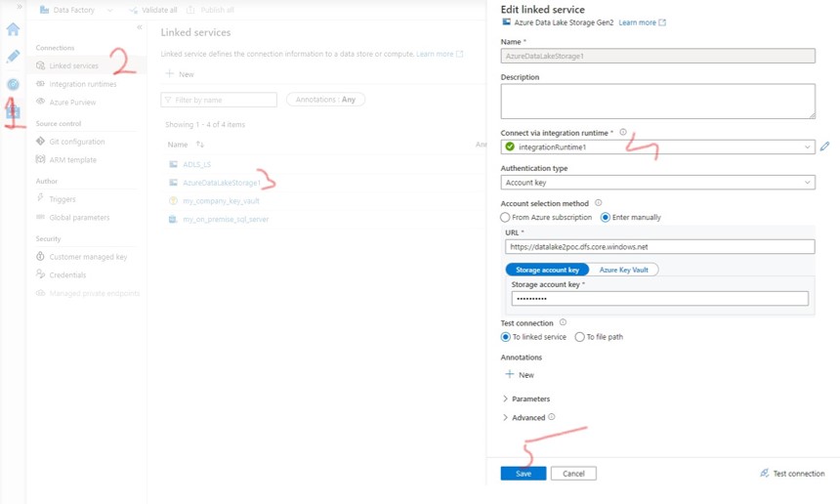The width and height of the screenshot is (840, 504).
Task: Select the From Azure subscription radio button
Action: pos(505,218)
